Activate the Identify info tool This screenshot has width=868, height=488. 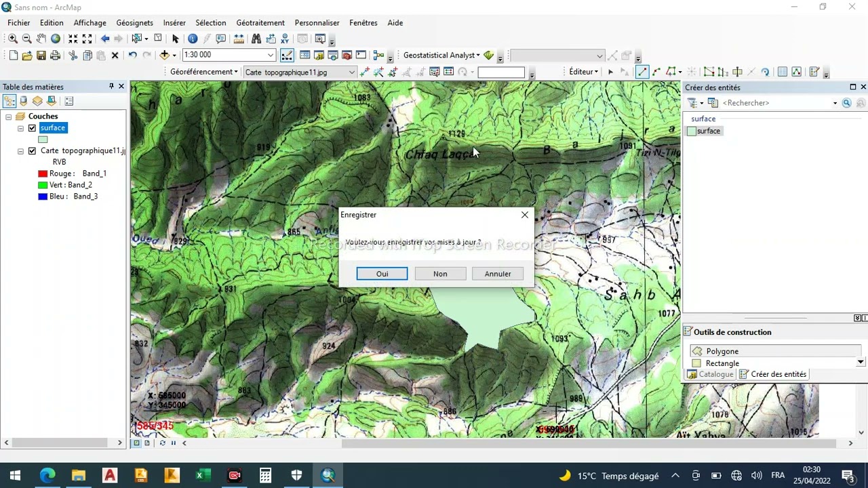click(193, 39)
